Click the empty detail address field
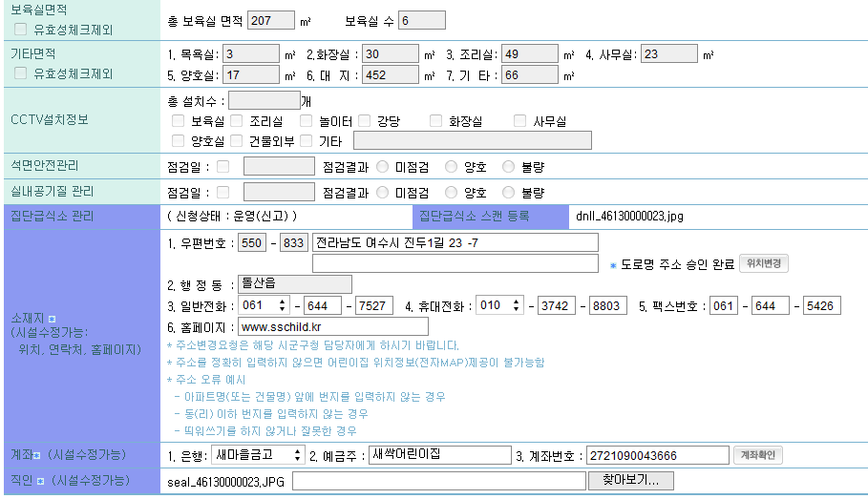868x499 pixels. coord(455,263)
